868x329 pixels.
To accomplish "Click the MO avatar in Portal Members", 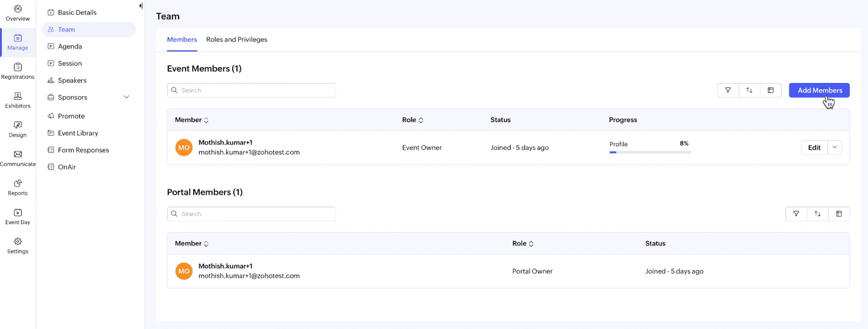I will tap(184, 271).
